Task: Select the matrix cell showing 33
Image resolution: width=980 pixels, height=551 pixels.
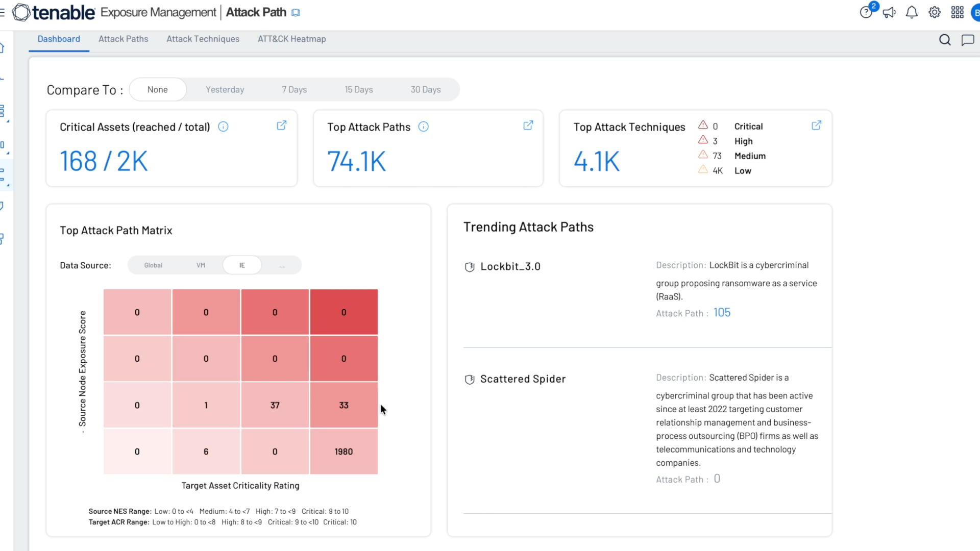Action: pyautogui.click(x=344, y=405)
